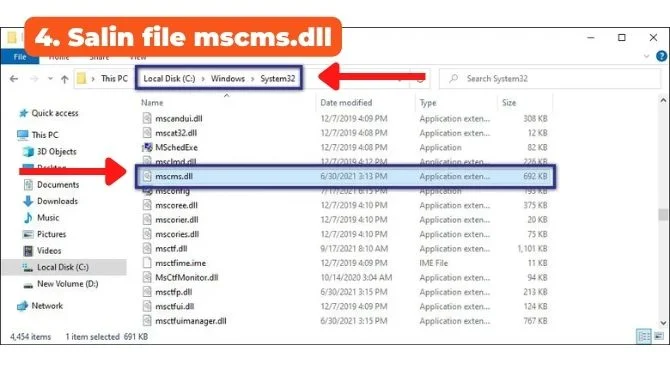
Task: Sort by Name column header
Action: tap(152, 103)
